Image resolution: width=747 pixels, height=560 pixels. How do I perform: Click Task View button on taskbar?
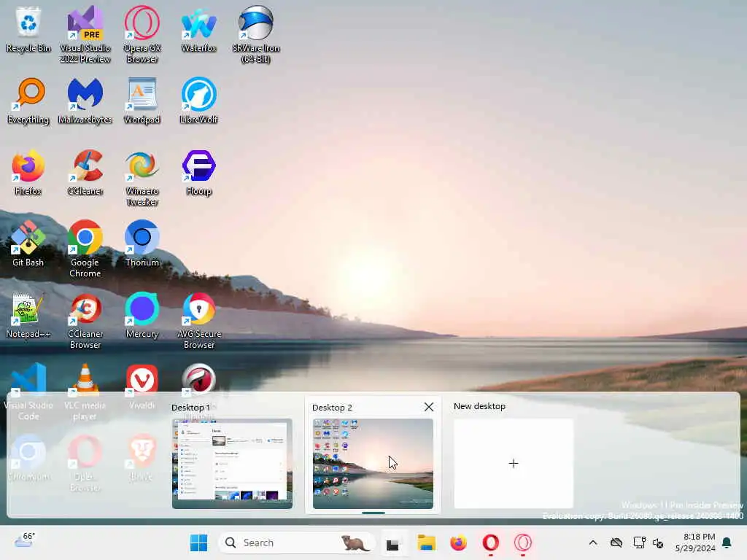pos(392,542)
